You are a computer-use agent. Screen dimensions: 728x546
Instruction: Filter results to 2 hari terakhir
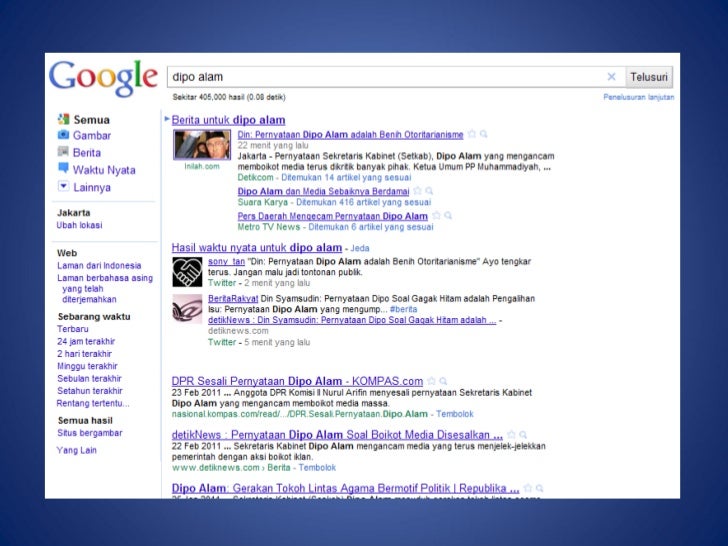84,354
